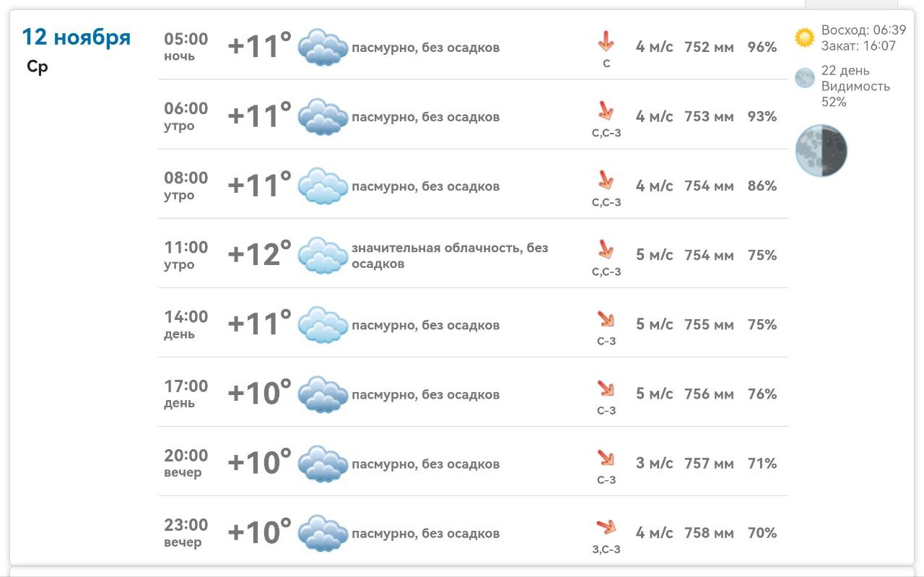Click the large half-moon phase image
Image resolution: width=924 pixels, height=577 pixels.
[x=821, y=150]
